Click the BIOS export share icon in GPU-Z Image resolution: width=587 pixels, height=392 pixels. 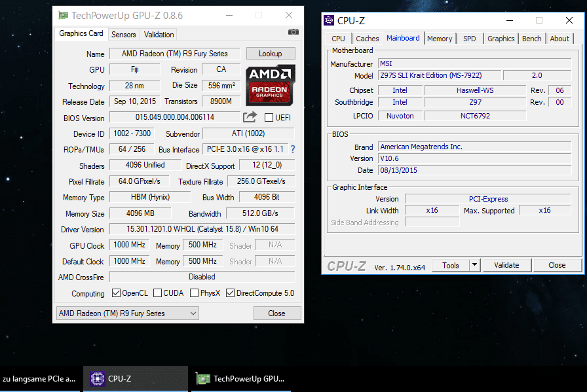(x=250, y=117)
